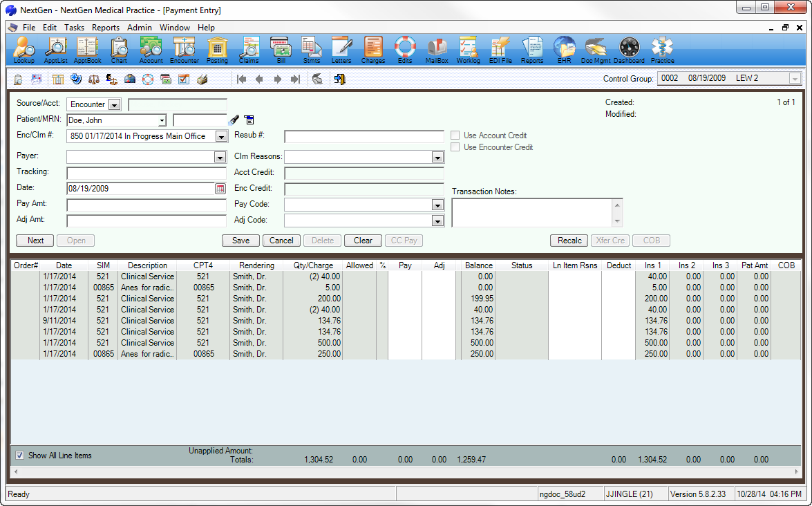Select the 9/11/2014 Clinical Service line item
812x506 pixels.
coord(406,321)
